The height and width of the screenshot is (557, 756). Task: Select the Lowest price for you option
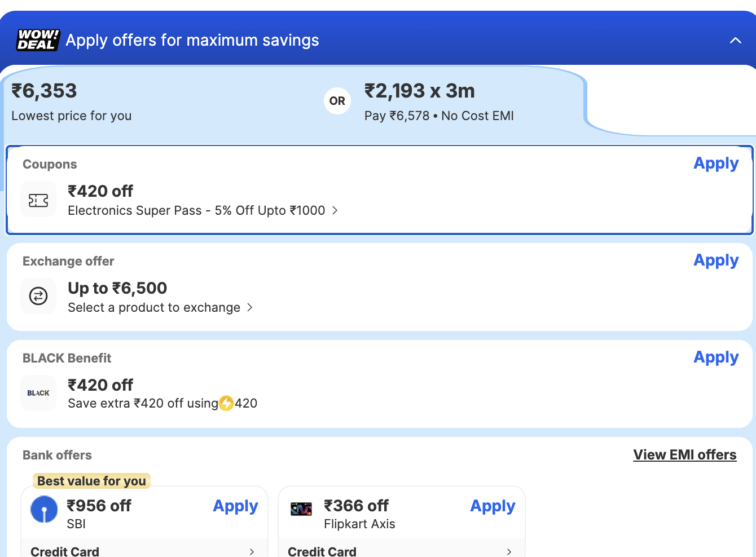click(72, 101)
